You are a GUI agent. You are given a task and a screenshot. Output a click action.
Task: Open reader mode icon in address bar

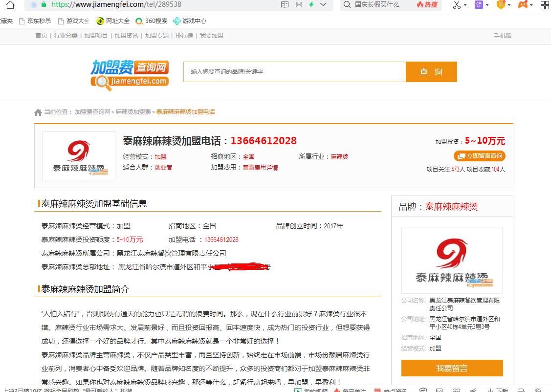285,4
